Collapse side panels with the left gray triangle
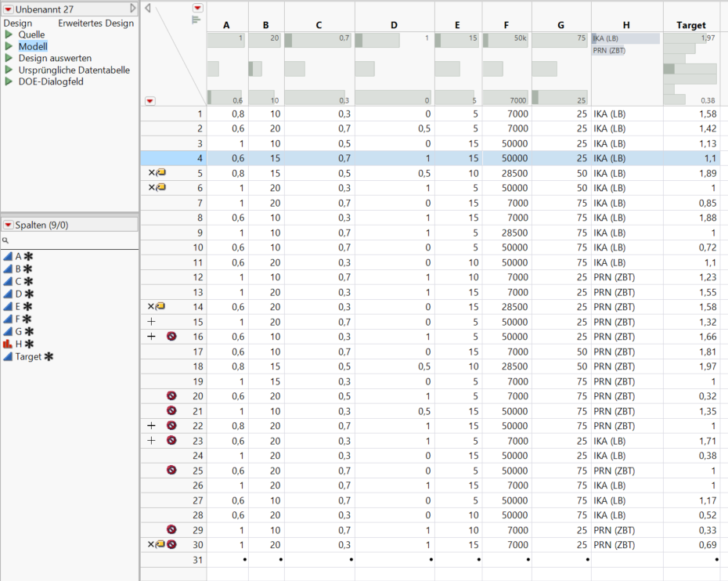Image resolution: width=728 pixels, height=581 pixels. 148,8
